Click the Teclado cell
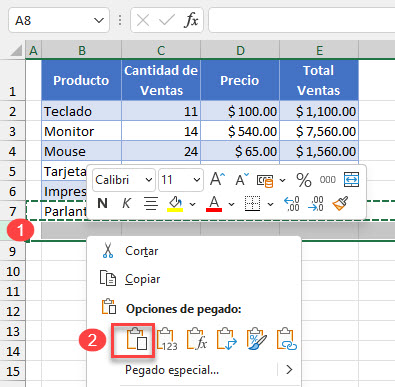 (x=82, y=111)
